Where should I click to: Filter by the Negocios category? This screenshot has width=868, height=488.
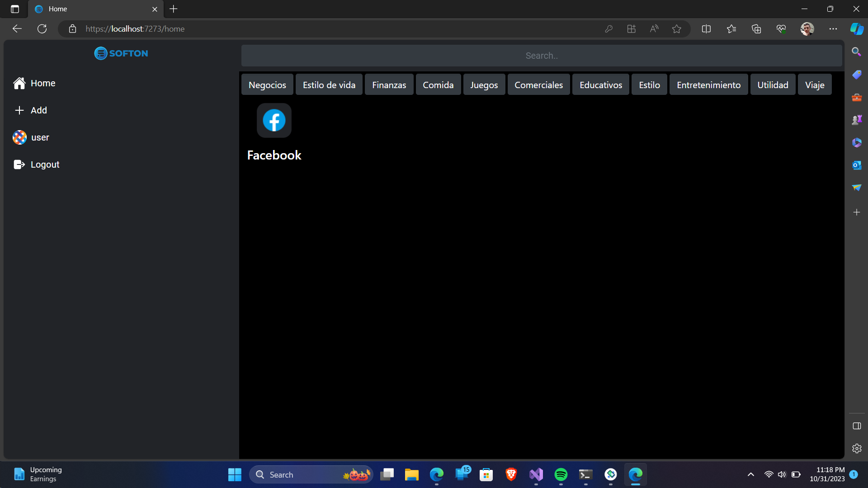click(x=267, y=84)
